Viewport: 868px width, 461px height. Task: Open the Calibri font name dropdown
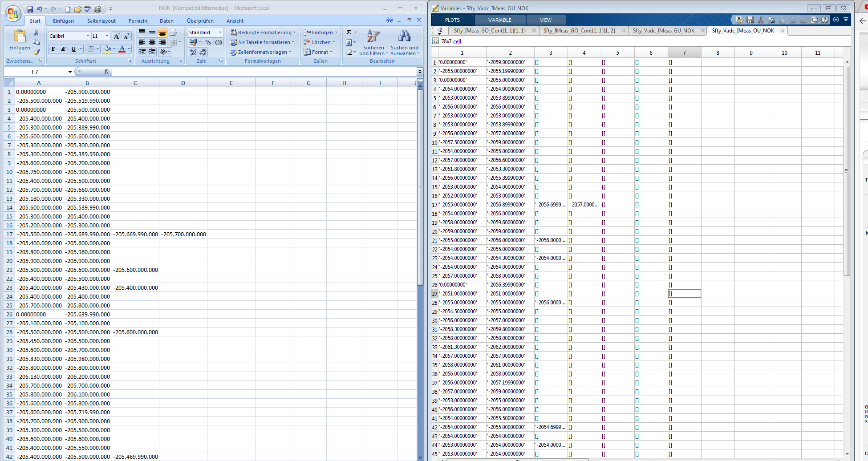[88, 36]
